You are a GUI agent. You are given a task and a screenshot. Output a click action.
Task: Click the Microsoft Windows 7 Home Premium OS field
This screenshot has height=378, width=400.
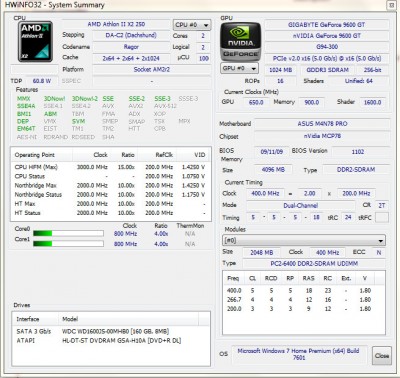point(298,354)
